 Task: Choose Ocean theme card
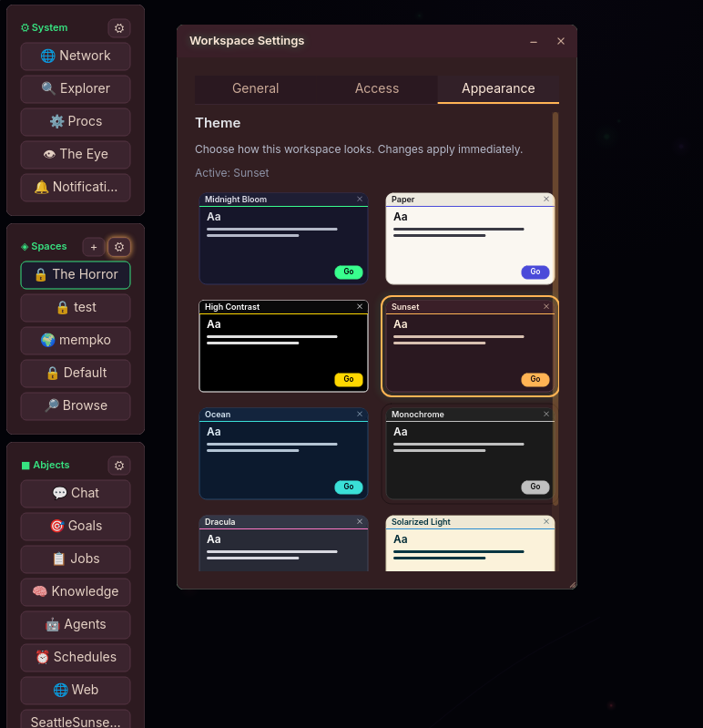pos(283,454)
